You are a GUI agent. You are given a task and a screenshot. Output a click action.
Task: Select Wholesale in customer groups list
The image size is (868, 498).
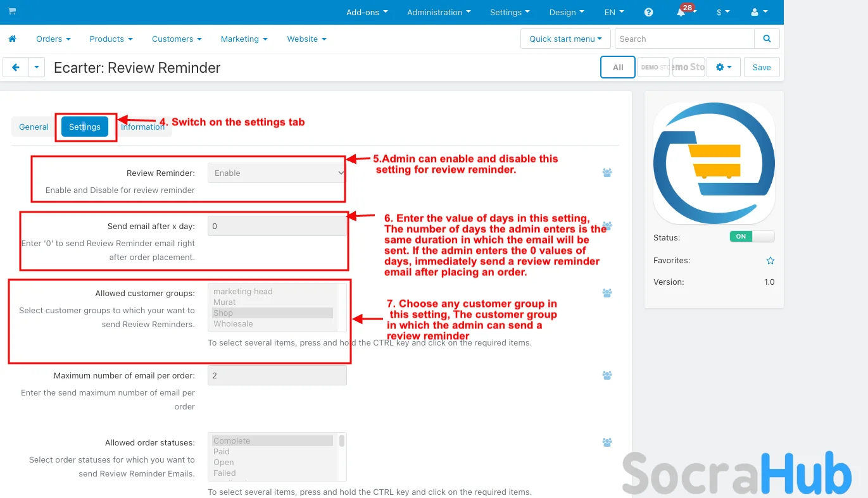(272, 324)
